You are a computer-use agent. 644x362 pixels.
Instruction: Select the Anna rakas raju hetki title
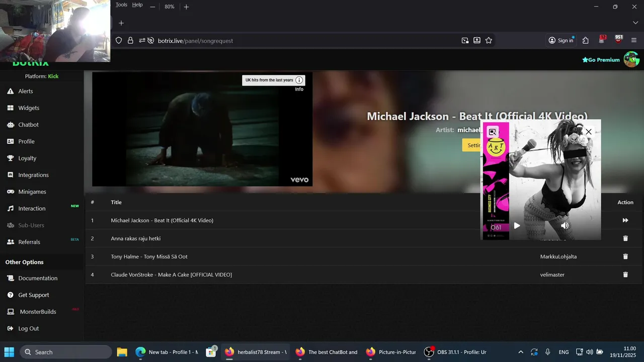pyautogui.click(x=136, y=238)
